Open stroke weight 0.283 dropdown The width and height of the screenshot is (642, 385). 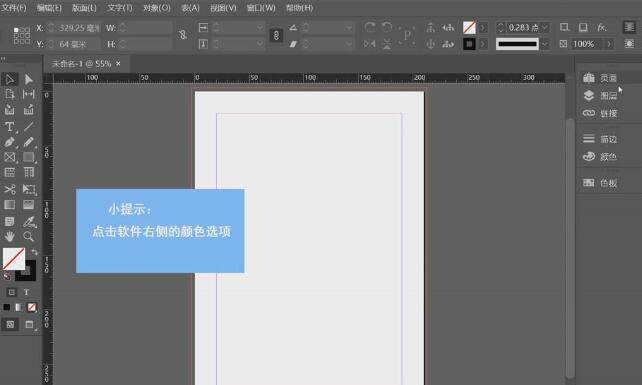click(545, 27)
